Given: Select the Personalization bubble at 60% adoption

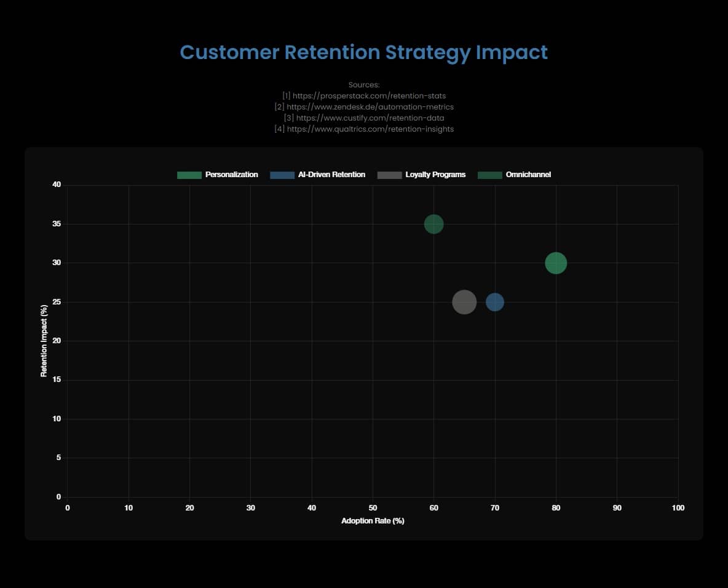Looking at the screenshot, I should tap(434, 224).
